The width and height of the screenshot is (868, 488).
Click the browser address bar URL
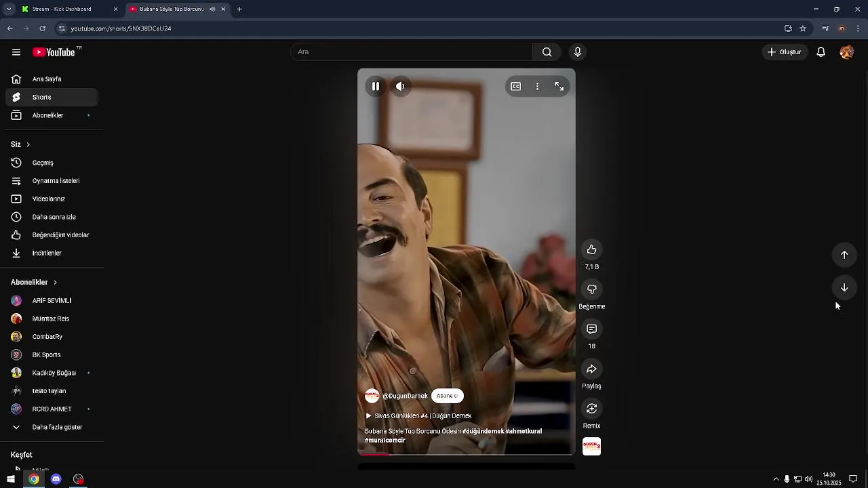click(x=121, y=28)
